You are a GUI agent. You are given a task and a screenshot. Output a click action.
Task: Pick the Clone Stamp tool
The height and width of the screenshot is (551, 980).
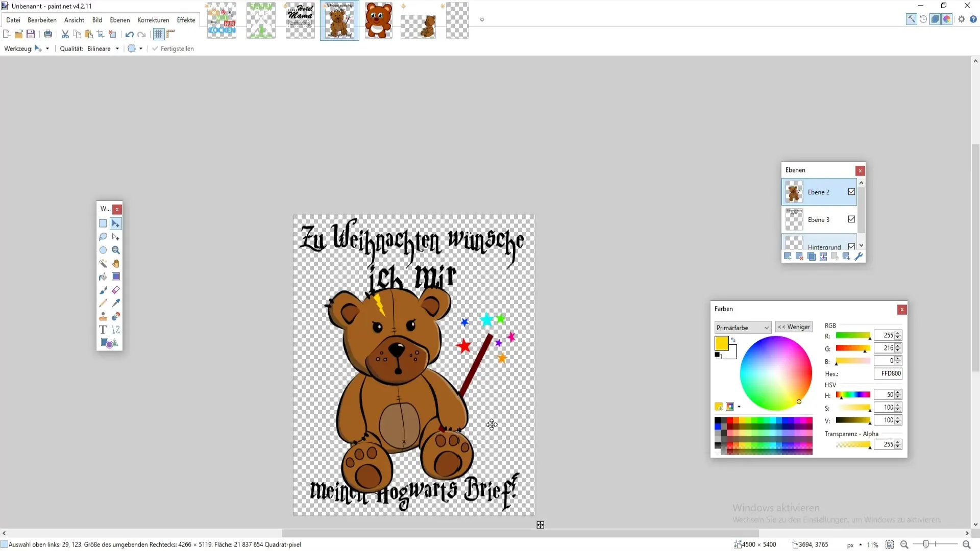[x=103, y=316]
